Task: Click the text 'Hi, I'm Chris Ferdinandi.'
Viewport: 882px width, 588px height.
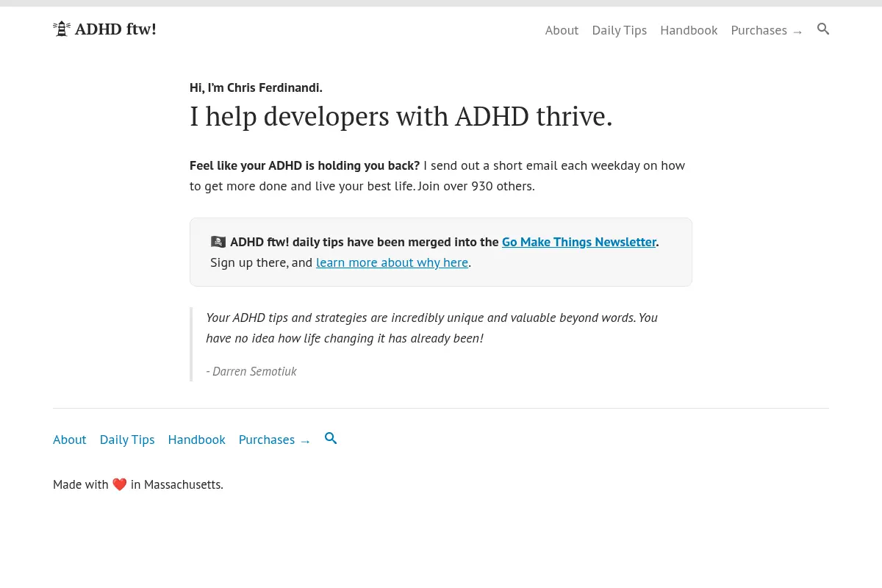Action: click(x=256, y=87)
